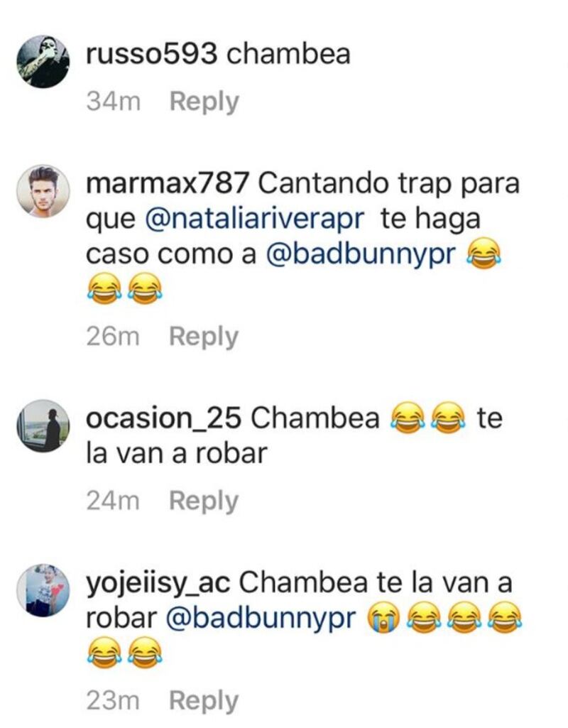Open the marmax787 username link
Viewport: 568px width, 728px height.
[168, 183]
